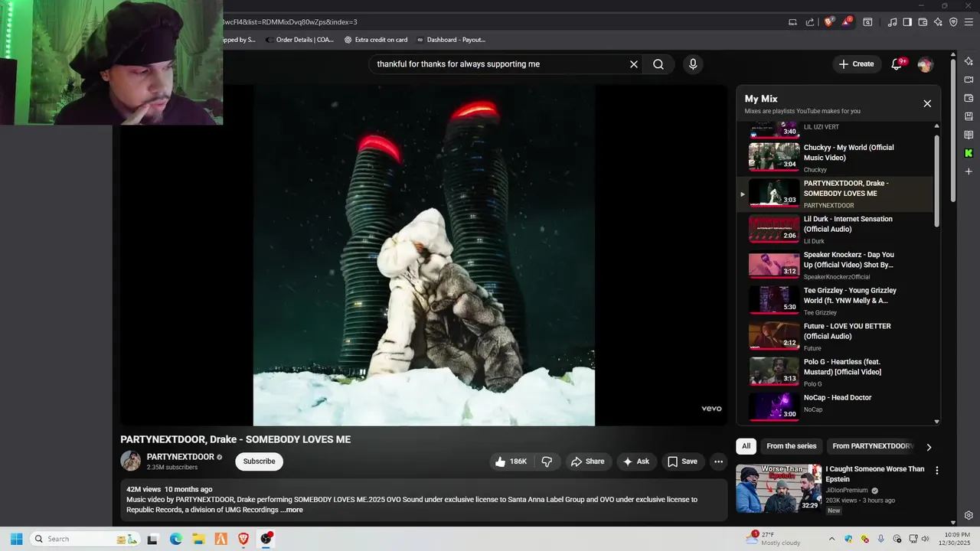Play NoCap - Head Doctor
This screenshot has width=980, height=551.
835,406
